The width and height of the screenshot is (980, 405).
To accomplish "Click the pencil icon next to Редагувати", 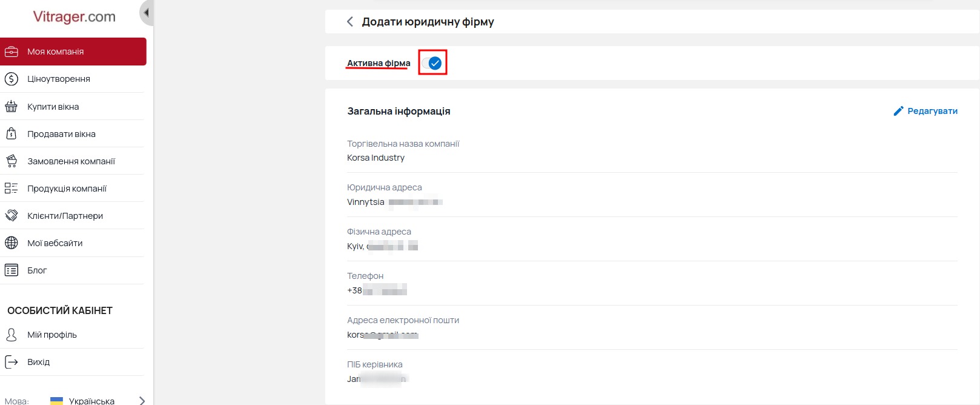I will (x=898, y=111).
